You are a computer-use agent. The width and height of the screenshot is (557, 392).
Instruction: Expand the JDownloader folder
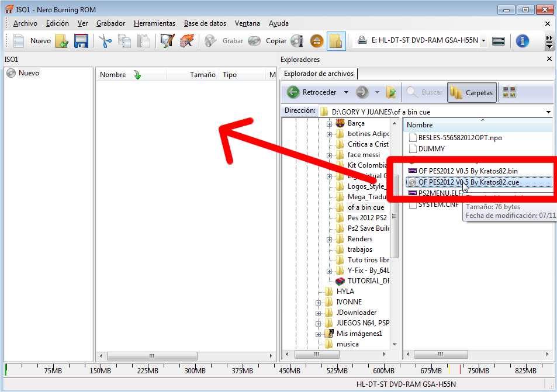pos(319,314)
